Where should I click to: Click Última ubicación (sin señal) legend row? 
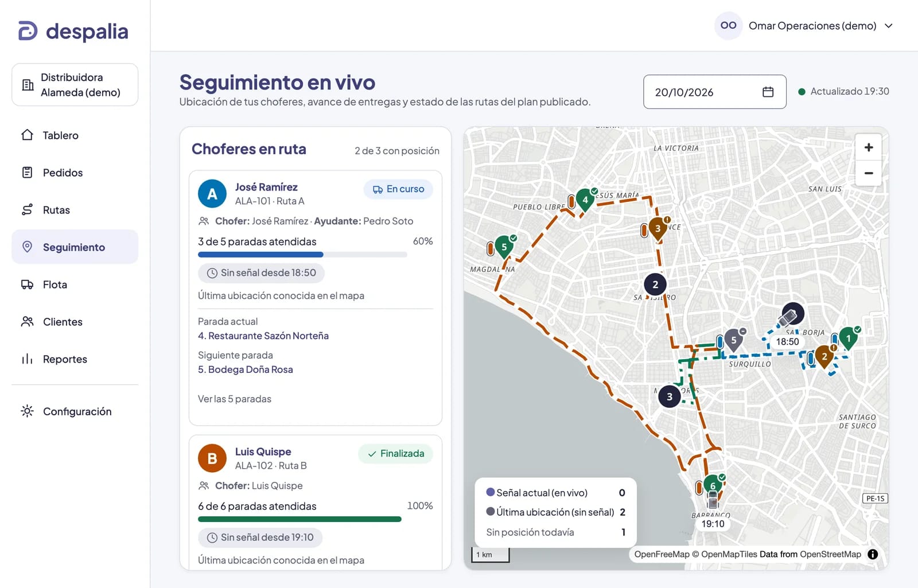pos(556,512)
